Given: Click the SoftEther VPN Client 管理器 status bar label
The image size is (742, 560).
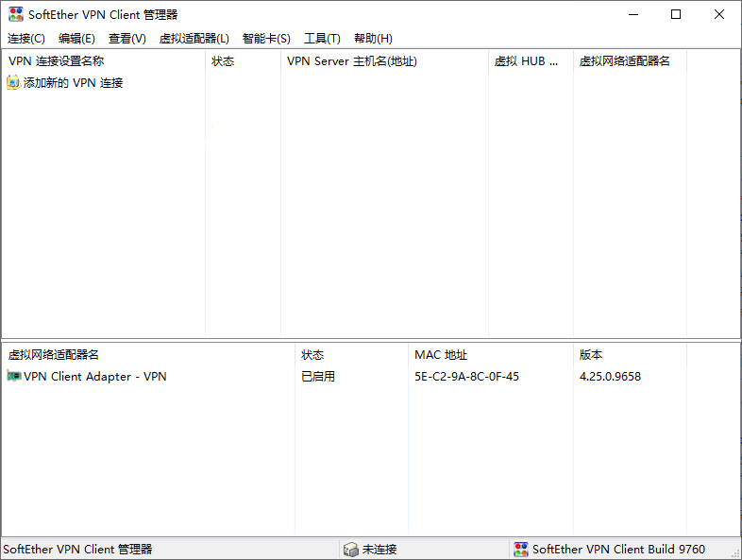Looking at the screenshot, I should [x=77, y=549].
